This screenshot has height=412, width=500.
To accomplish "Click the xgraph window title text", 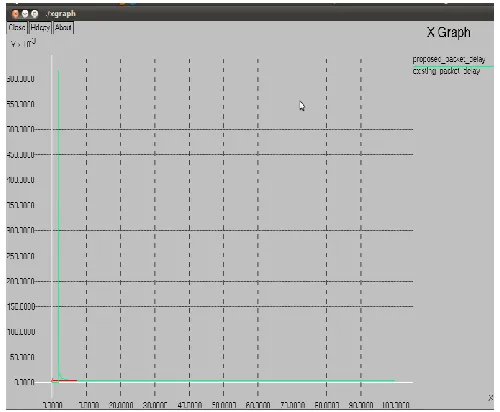I will coord(61,14).
